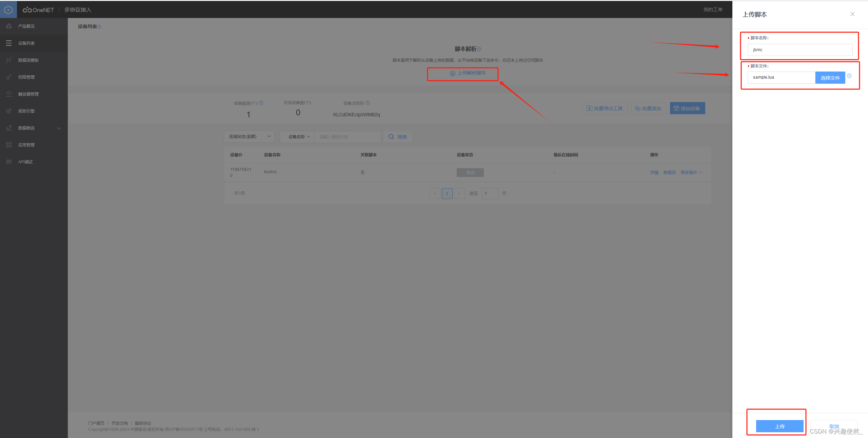The image size is (868, 438).
Task: Click the device list hamburger icon
Action: pos(9,43)
